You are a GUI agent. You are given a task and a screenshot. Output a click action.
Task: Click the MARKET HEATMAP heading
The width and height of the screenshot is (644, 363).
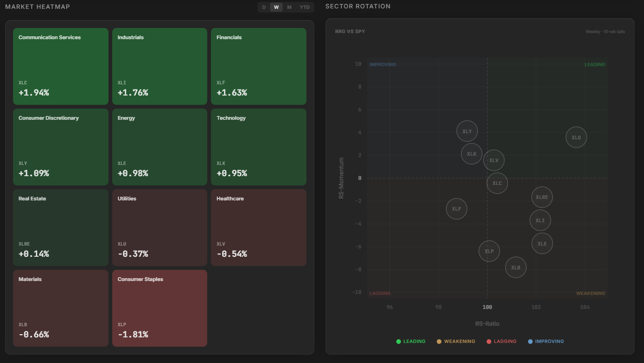tap(38, 7)
